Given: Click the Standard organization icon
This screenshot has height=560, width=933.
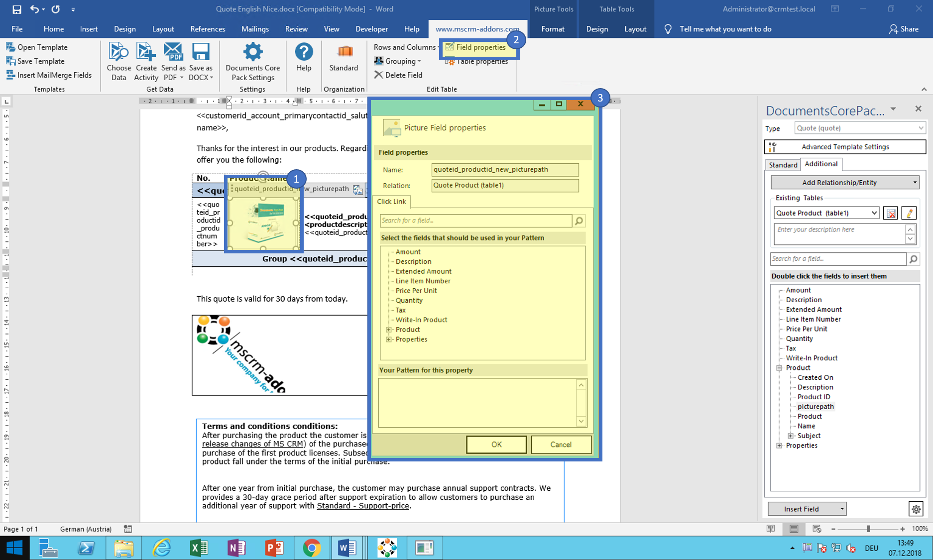Looking at the screenshot, I should click(x=344, y=52).
